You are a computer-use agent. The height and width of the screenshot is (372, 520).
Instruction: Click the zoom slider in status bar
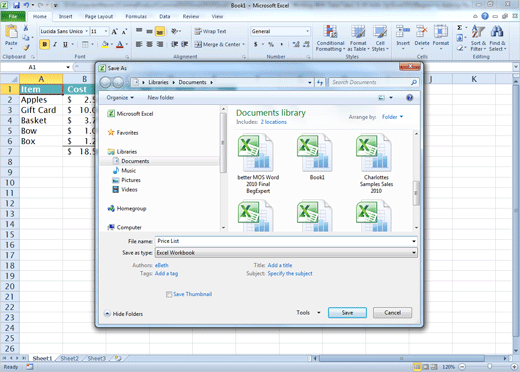[x=489, y=367]
